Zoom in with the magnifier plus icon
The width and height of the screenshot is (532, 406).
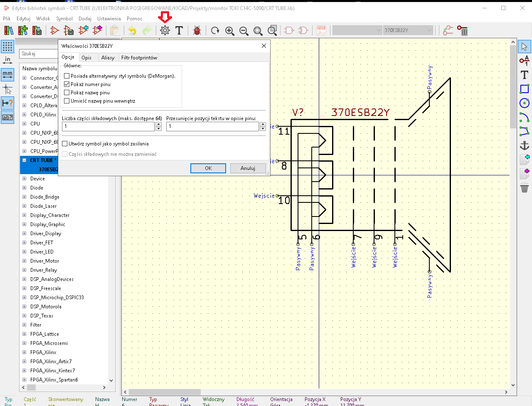(229, 30)
